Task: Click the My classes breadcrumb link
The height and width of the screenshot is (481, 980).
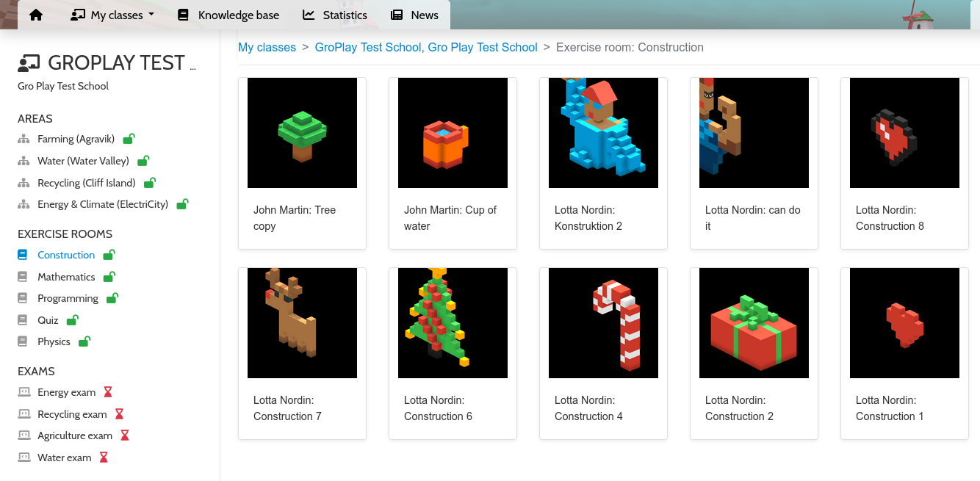Action: coord(267,47)
